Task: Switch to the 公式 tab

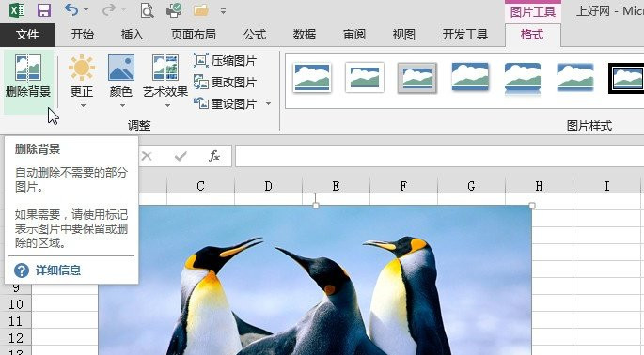Action: 255,35
